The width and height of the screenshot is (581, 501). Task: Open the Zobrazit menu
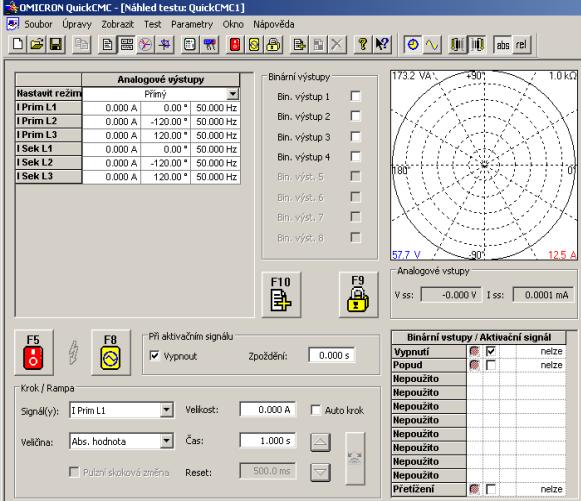point(117,24)
